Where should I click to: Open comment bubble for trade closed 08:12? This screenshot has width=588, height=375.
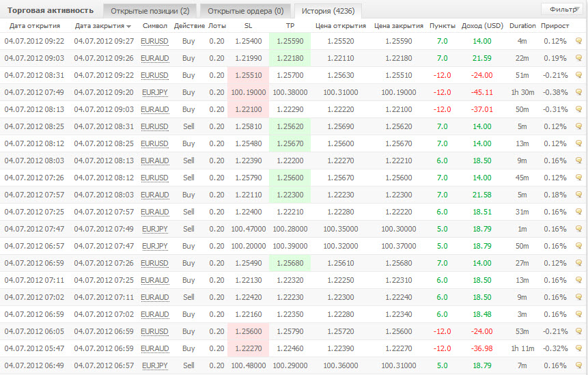pyautogui.click(x=578, y=178)
